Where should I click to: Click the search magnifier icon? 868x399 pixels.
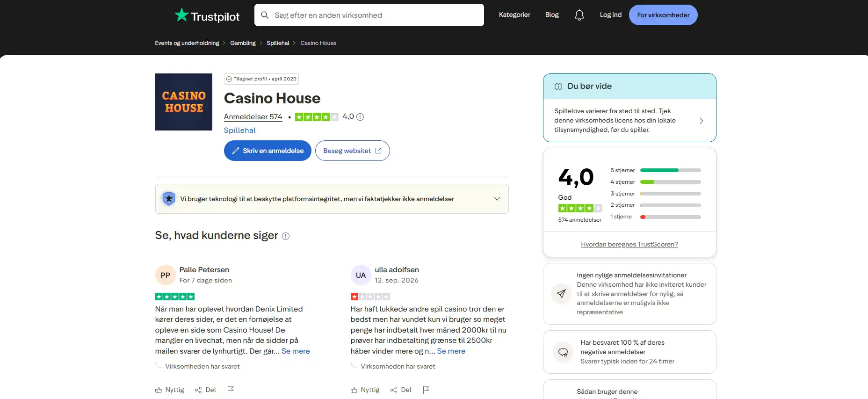[x=265, y=15]
